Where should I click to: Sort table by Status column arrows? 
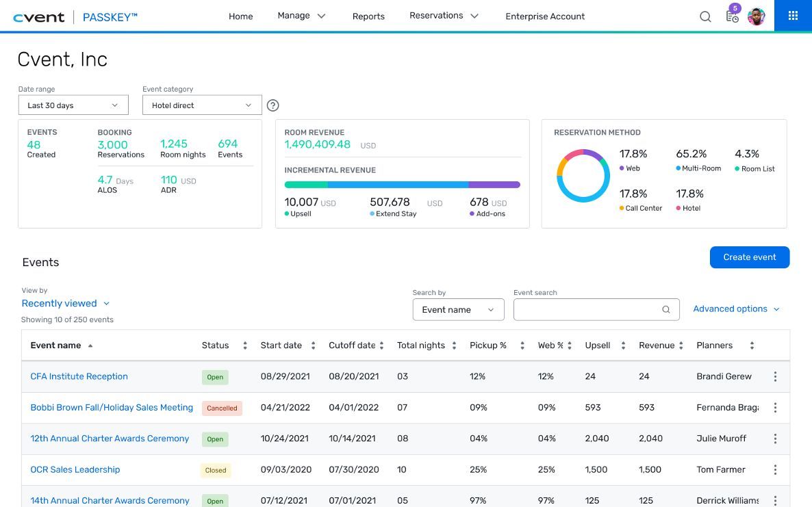[244, 346]
